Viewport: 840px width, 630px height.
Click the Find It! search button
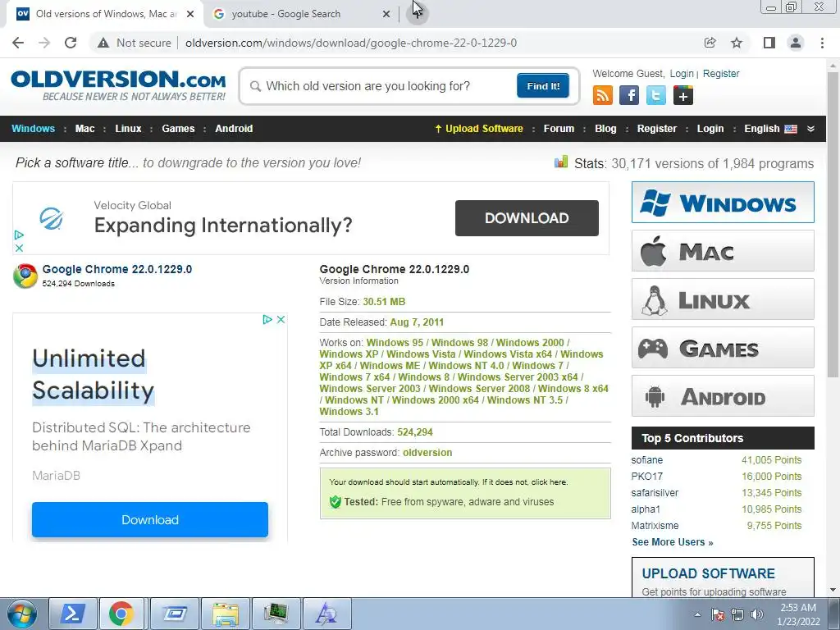543,85
